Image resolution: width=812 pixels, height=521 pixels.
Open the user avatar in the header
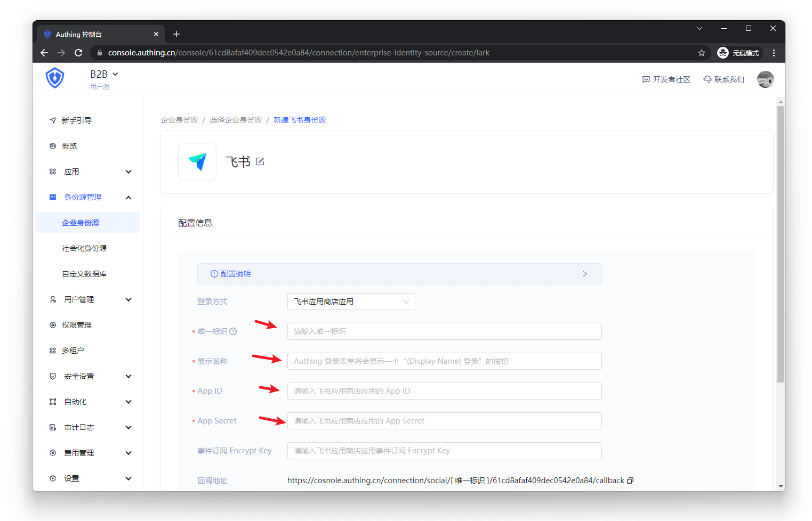[x=765, y=79]
